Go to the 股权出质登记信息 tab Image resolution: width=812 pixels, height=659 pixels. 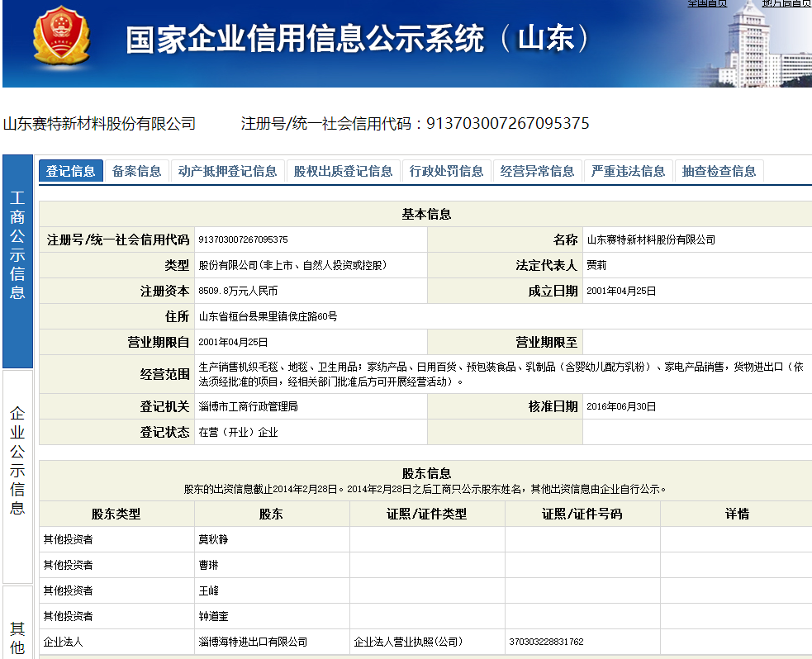click(344, 171)
